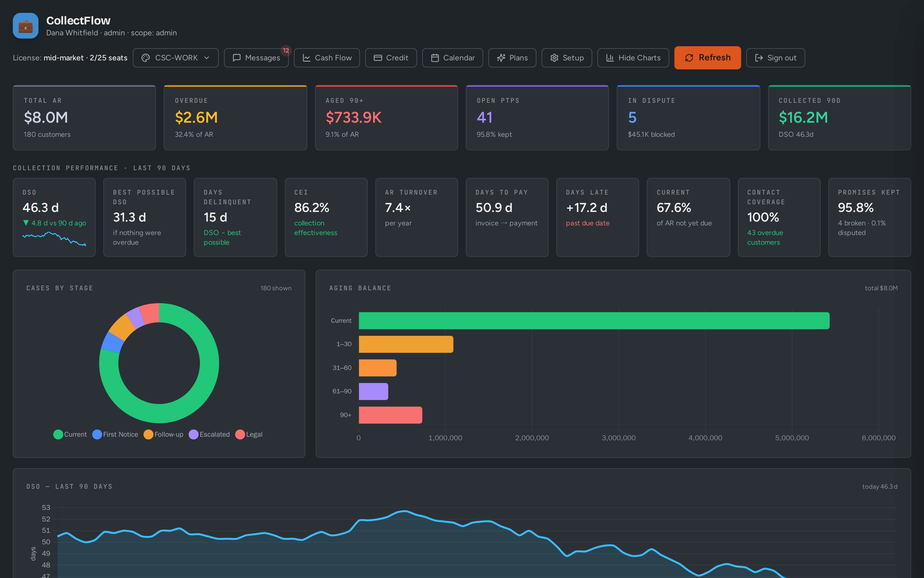This screenshot has width=924, height=578.
Task: Toggle First Notice legend entry
Action: [x=115, y=434]
